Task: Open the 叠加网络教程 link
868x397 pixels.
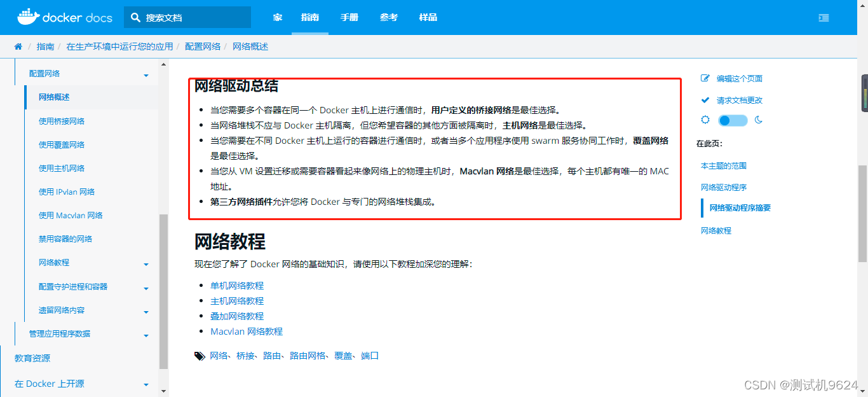Action: point(237,316)
